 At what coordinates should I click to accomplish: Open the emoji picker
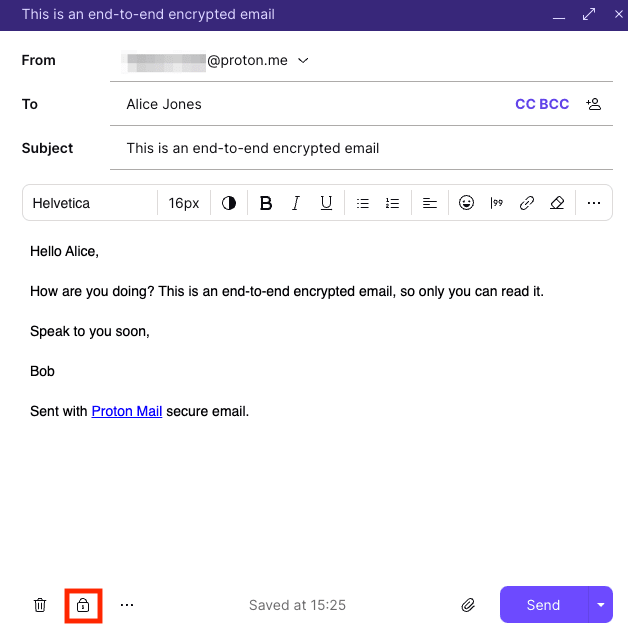tap(466, 203)
